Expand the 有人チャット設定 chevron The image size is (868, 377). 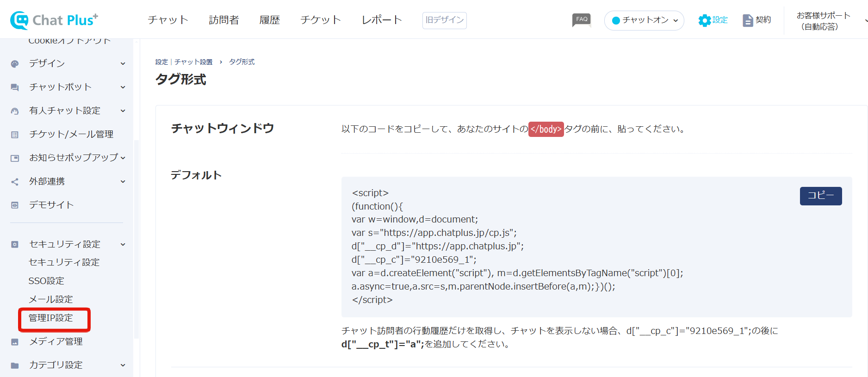coord(123,111)
